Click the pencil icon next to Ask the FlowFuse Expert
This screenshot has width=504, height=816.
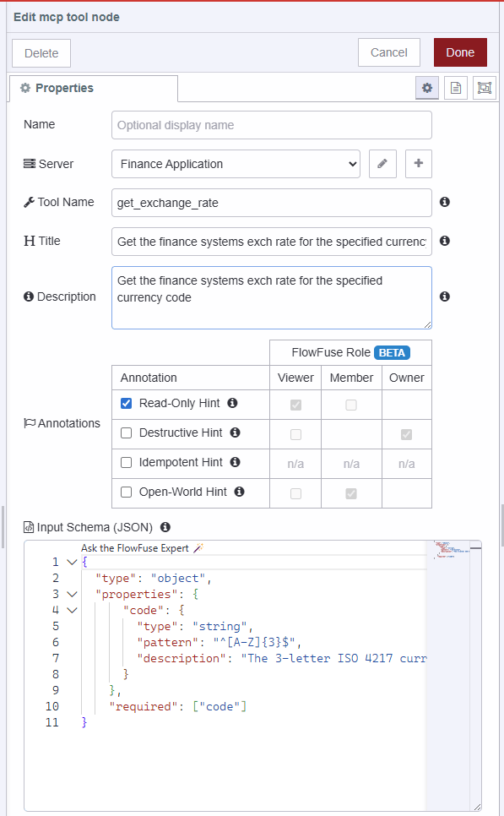[x=197, y=547]
